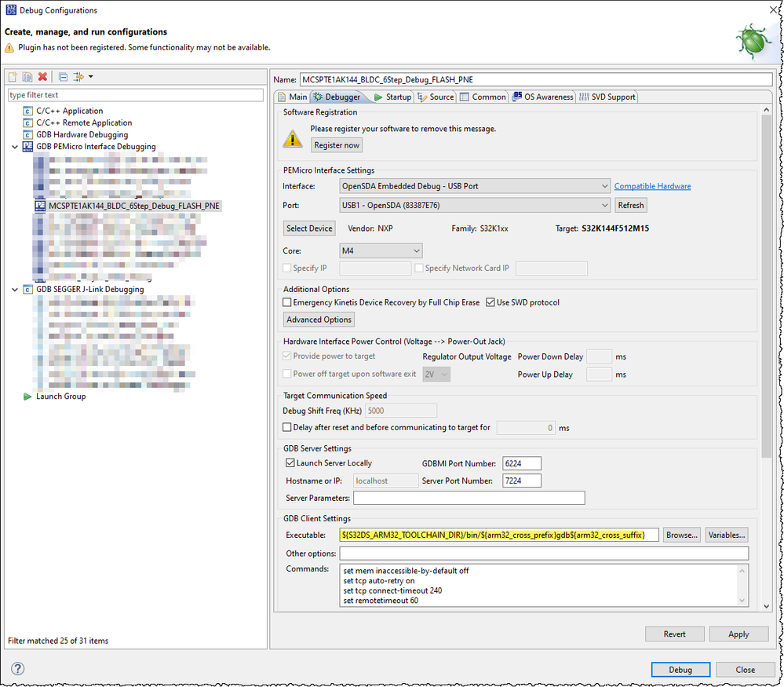Disable the Use SWD protocol option
The image size is (784, 687).
(489, 302)
